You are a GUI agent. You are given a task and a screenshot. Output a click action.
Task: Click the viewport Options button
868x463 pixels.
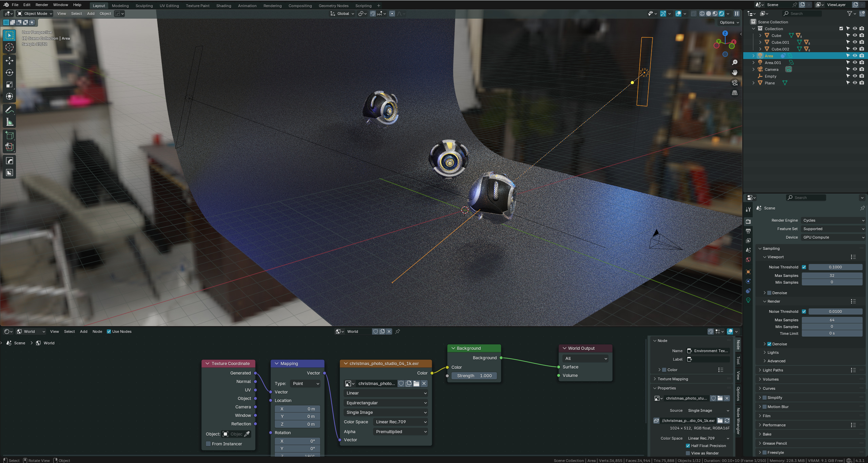(x=729, y=22)
